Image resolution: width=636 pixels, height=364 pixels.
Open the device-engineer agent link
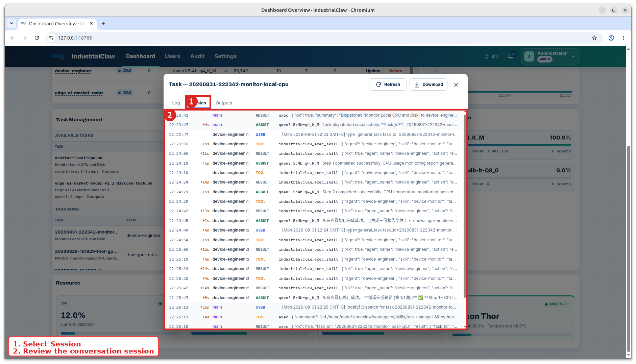click(x=73, y=71)
